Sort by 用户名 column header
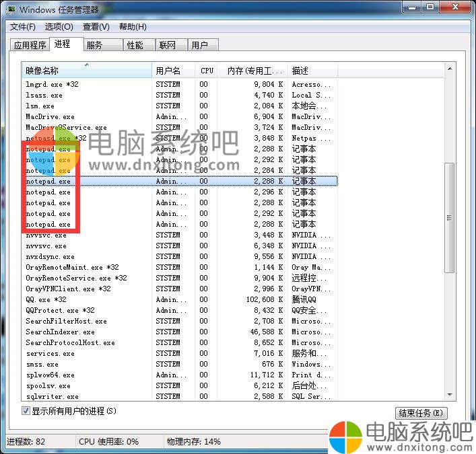476x454 pixels. [173, 71]
